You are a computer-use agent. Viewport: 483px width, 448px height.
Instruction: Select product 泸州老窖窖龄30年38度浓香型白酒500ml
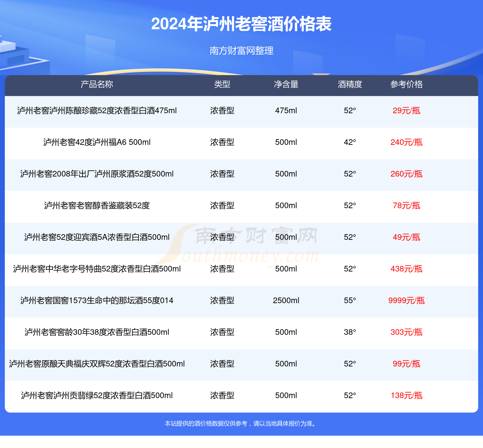[97, 332]
